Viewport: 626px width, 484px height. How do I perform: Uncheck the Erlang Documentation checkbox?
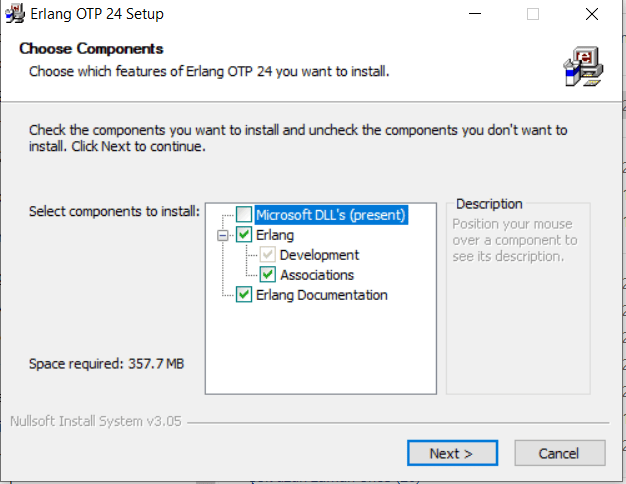[x=244, y=295]
